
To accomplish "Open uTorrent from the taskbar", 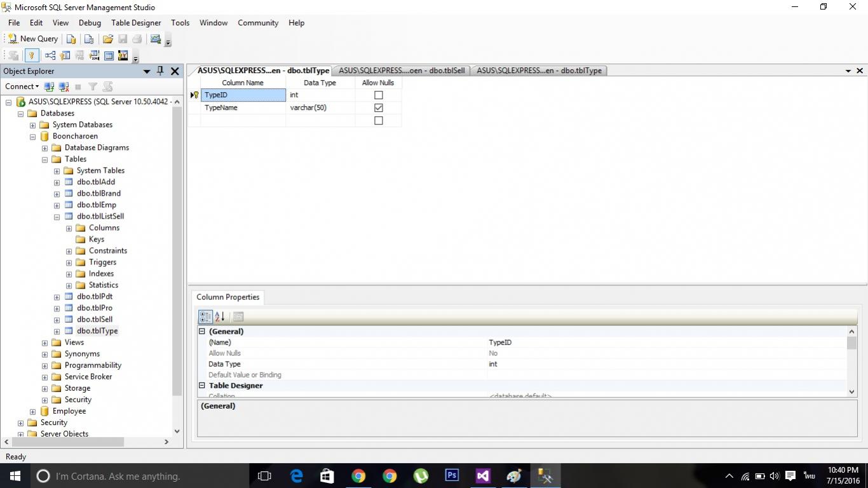I will pos(421,475).
